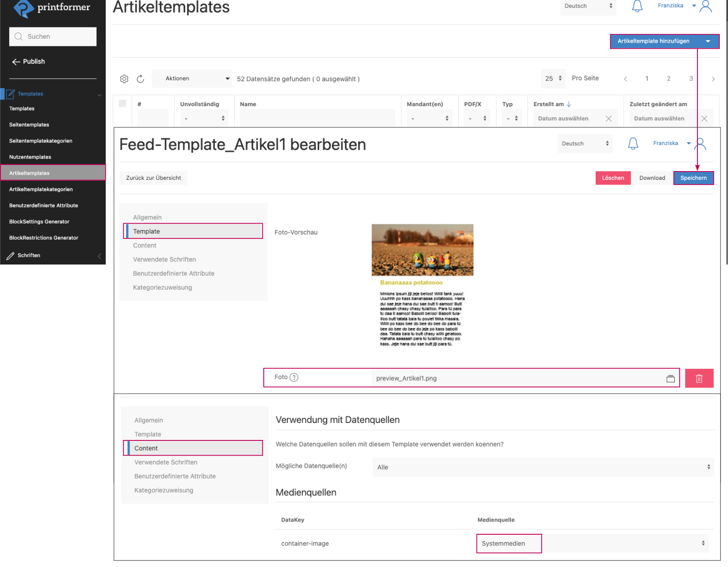Refresh the data table with the reload icon
Image resolution: width=728 pixels, height=567 pixels.
point(140,79)
